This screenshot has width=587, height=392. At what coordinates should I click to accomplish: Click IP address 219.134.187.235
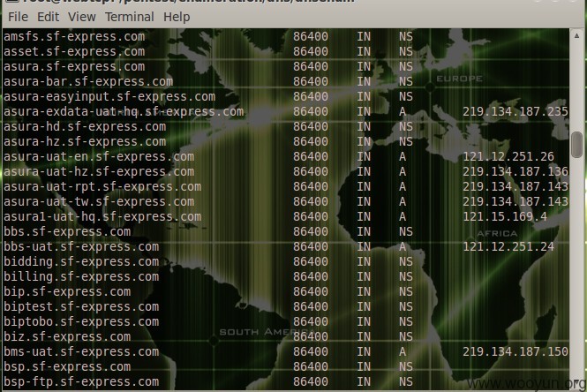(516, 111)
